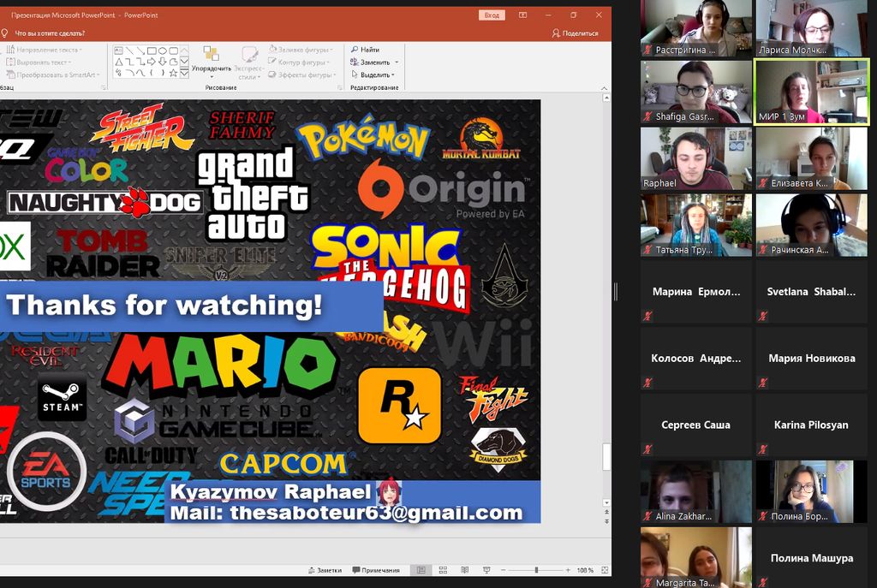The image size is (877, 588).
Task: Start Slide Show from the status bar
Action: 486,570
